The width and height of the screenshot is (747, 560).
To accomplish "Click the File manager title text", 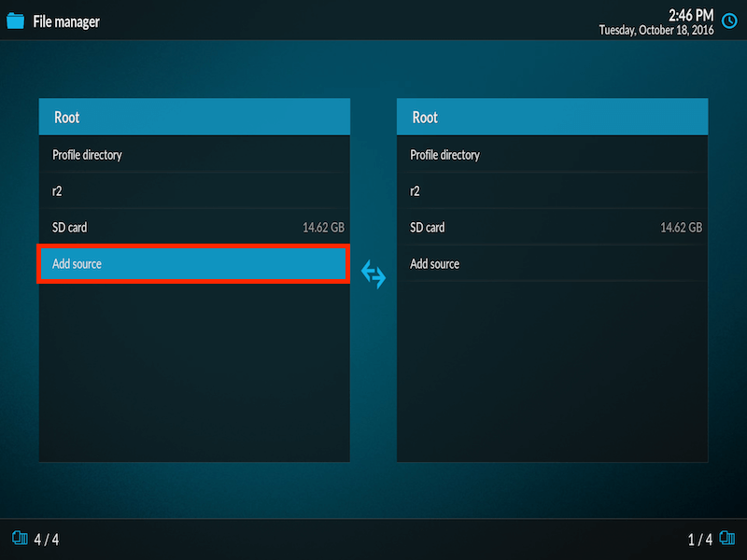I will click(x=66, y=21).
